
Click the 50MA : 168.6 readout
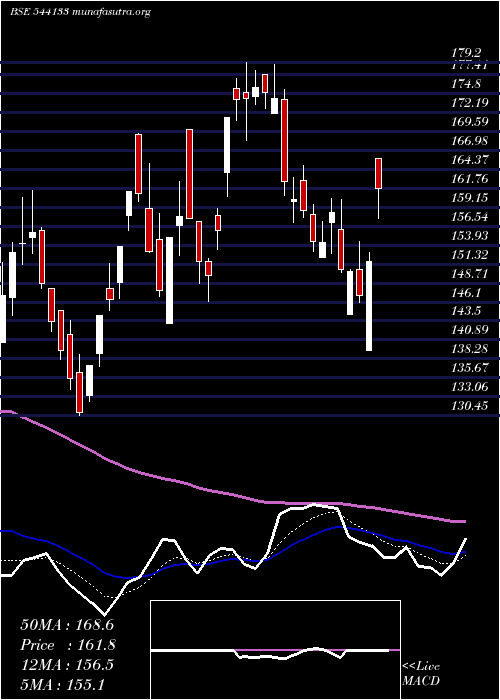coord(67,624)
